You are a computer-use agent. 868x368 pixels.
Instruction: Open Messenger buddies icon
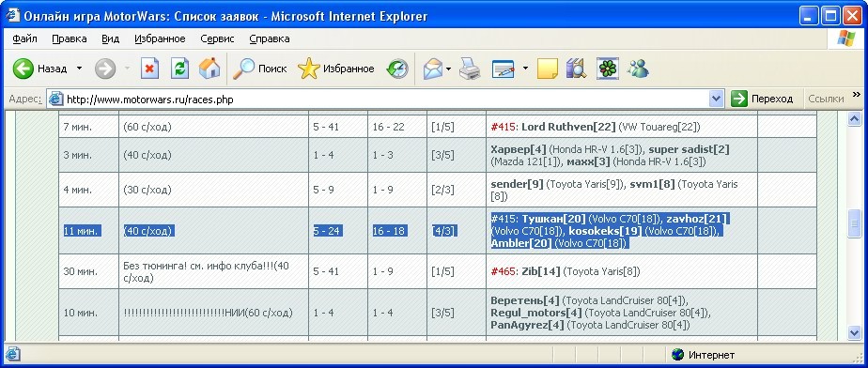[x=638, y=69]
